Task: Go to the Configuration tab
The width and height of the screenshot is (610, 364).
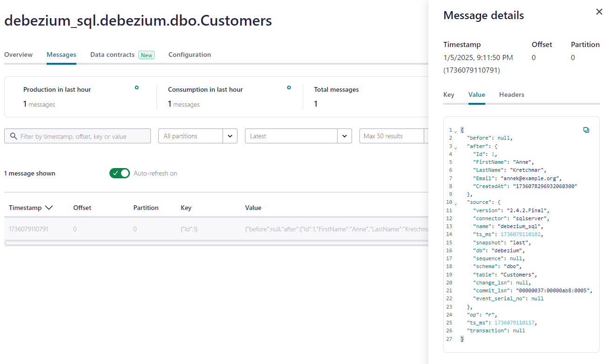Action: click(190, 54)
